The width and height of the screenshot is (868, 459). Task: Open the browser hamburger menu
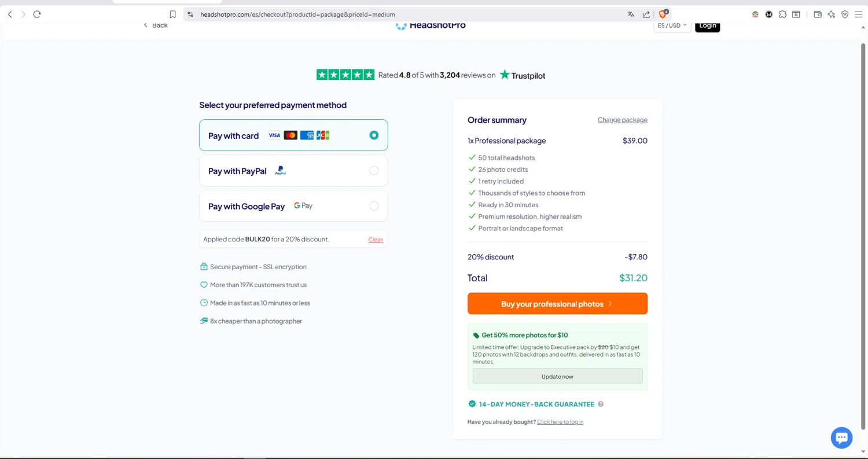[x=859, y=14]
